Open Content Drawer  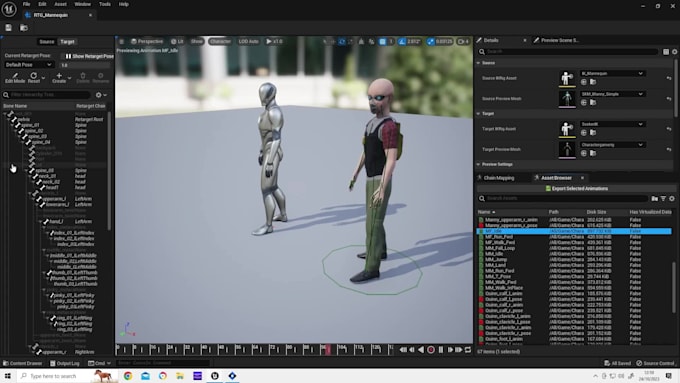tap(22, 363)
